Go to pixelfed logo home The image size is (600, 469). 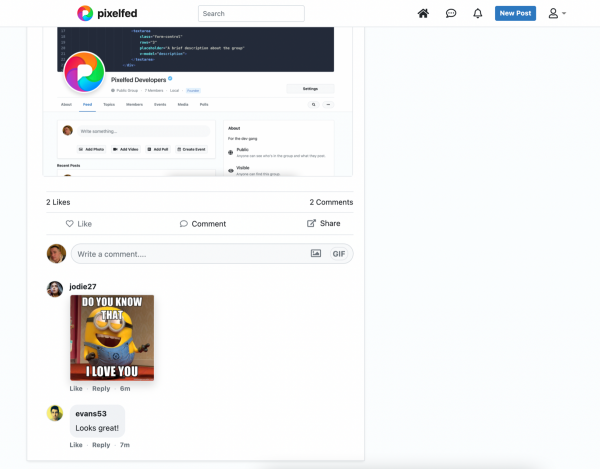click(x=107, y=13)
